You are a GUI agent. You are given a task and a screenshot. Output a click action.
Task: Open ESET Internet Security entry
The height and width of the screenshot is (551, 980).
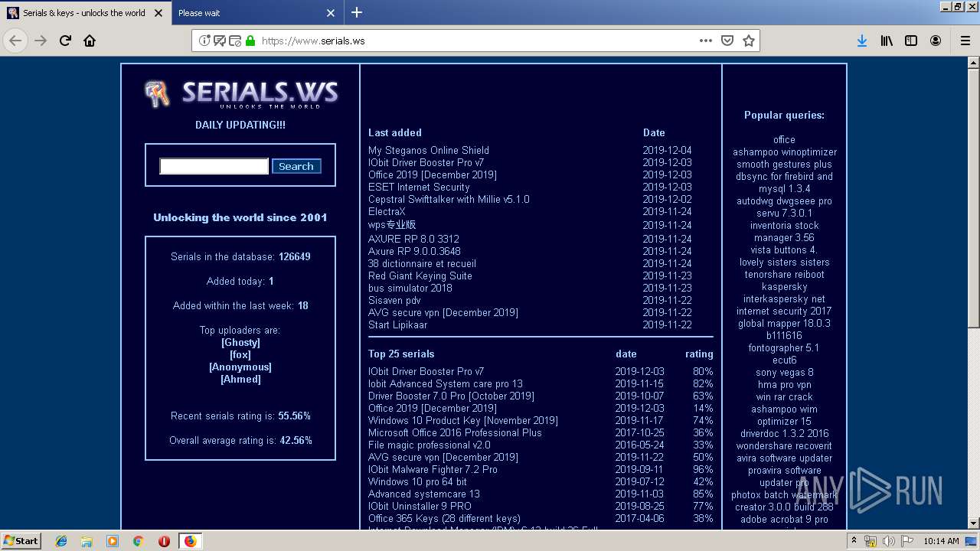point(419,187)
